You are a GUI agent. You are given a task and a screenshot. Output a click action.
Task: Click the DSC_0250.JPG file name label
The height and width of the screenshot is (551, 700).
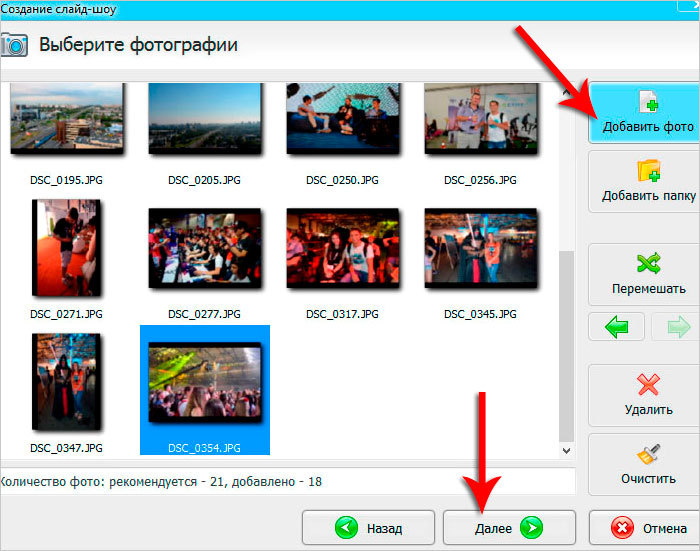pyautogui.click(x=342, y=180)
